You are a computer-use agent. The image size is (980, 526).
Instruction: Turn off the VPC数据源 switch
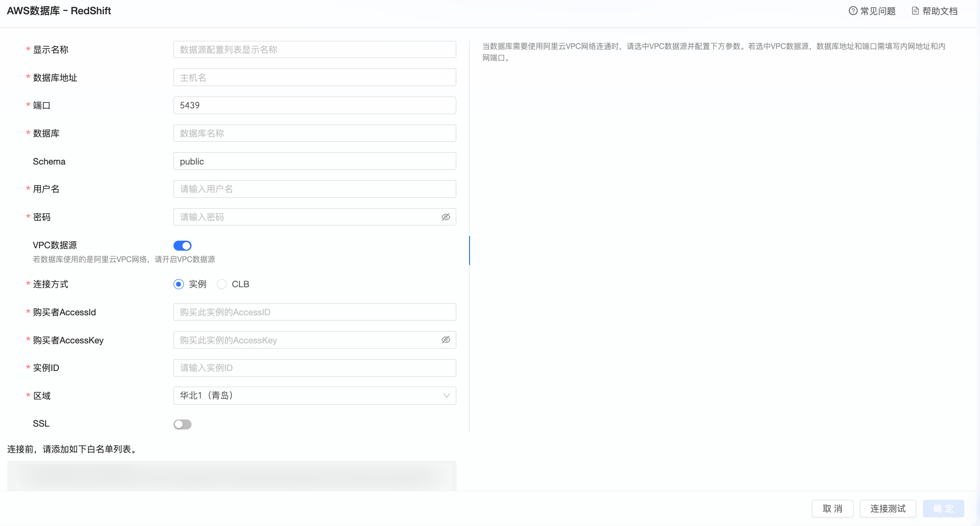pos(183,245)
